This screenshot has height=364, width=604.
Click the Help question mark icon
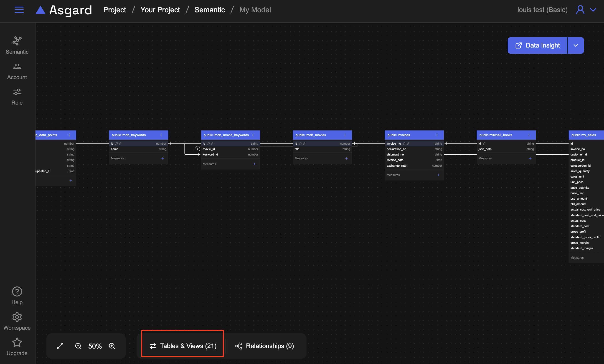17,291
